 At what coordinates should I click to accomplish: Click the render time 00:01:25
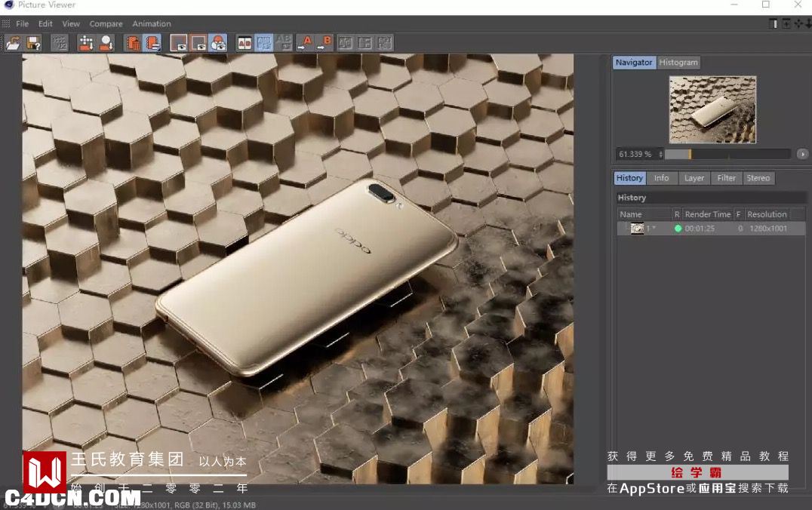coord(700,229)
